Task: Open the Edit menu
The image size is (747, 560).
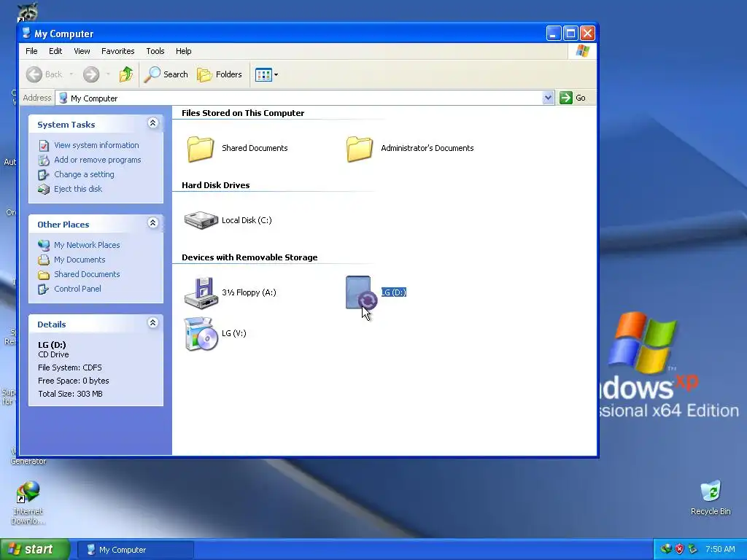Action: click(x=55, y=51)
